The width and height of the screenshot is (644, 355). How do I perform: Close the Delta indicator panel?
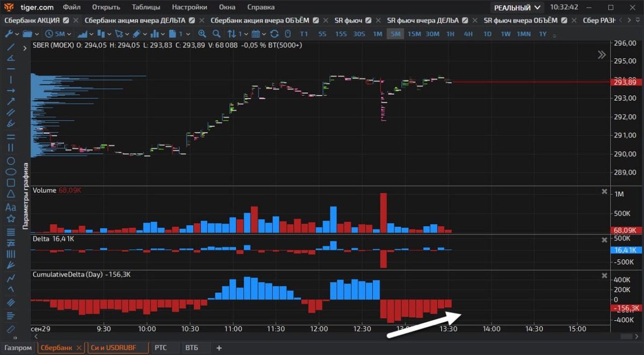pos(604,240)
